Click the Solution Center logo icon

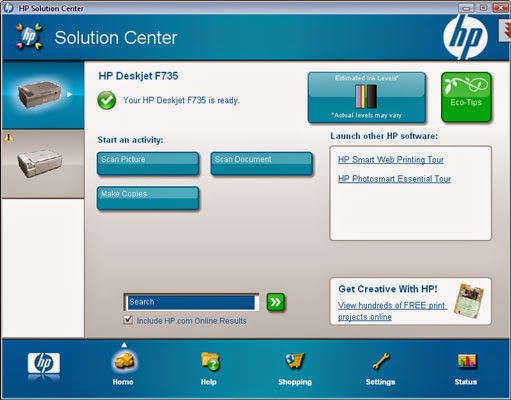(29, 37)
